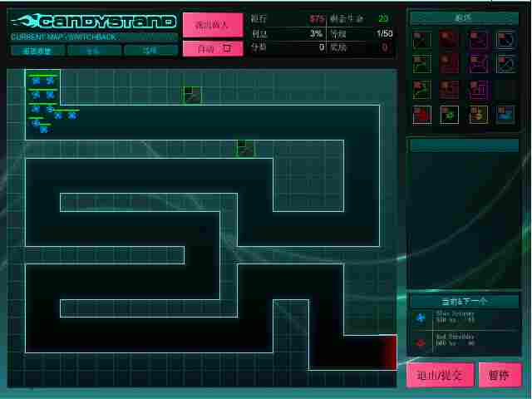Open the rightmost option under map name
The height and width of the screenshot is (399, 532).
point(150,51)
